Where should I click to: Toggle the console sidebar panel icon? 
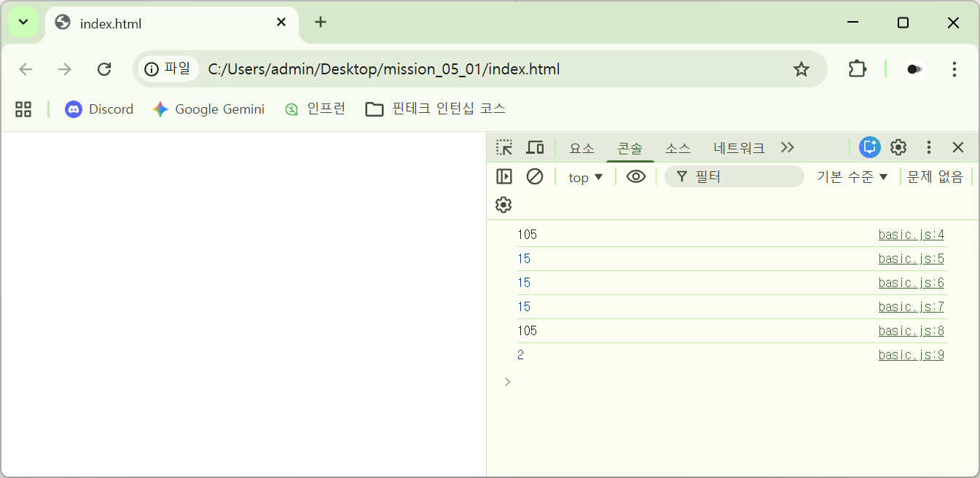click(504, 176)
